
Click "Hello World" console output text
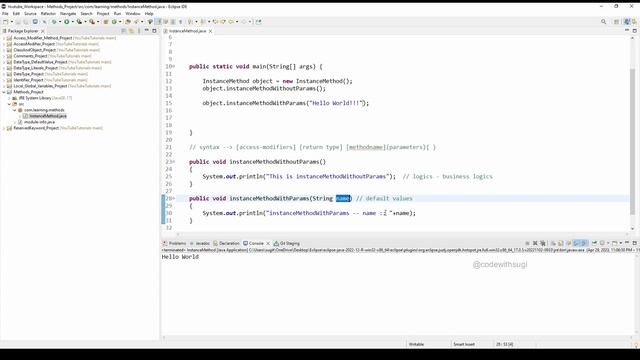(x=180, y=257)
